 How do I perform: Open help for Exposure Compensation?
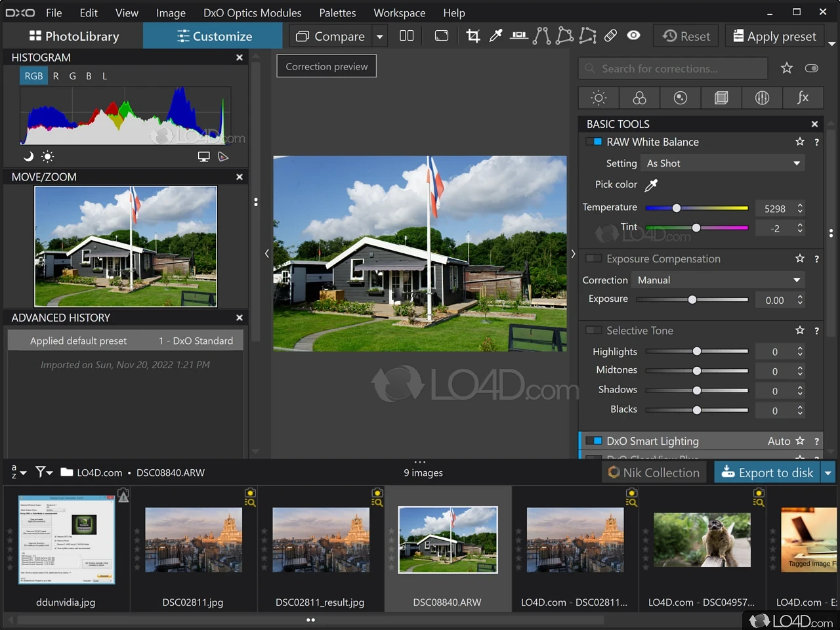(816, 259)
